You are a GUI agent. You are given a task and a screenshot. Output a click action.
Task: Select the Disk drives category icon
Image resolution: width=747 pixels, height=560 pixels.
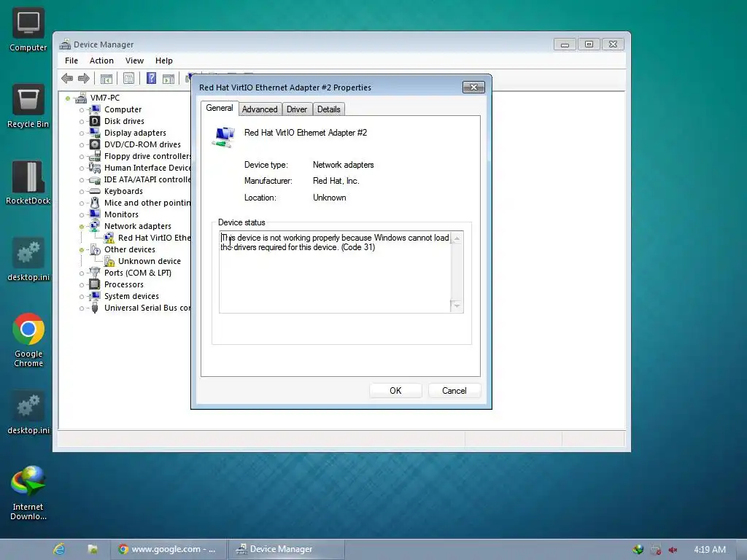click(x=95, y=121)
